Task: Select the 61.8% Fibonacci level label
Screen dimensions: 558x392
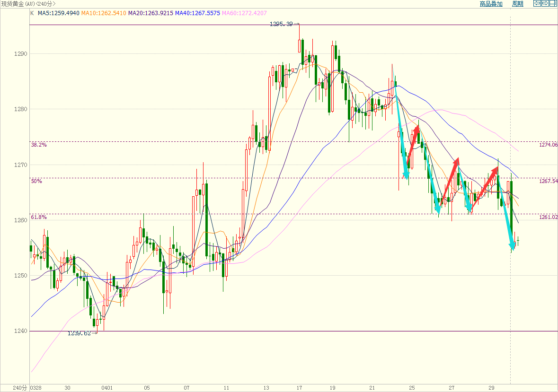Action: tap(39, 217)
